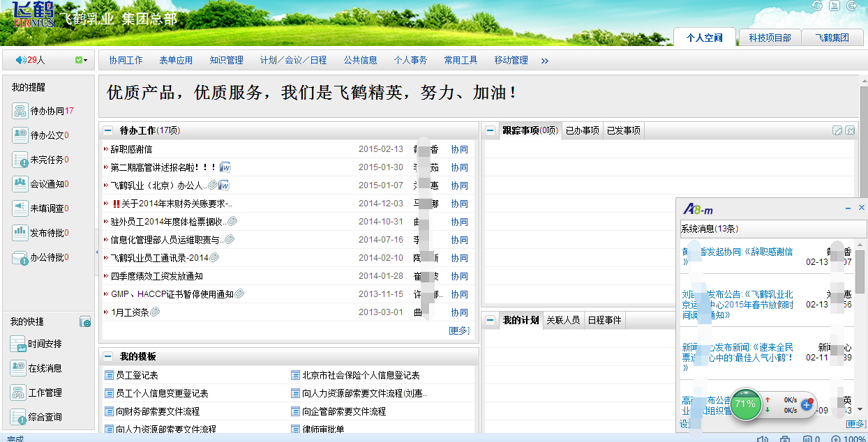The image size is (868, 442).
Task: Open 会议通知 meeting notice icon
Action: (x=20, y=184)
